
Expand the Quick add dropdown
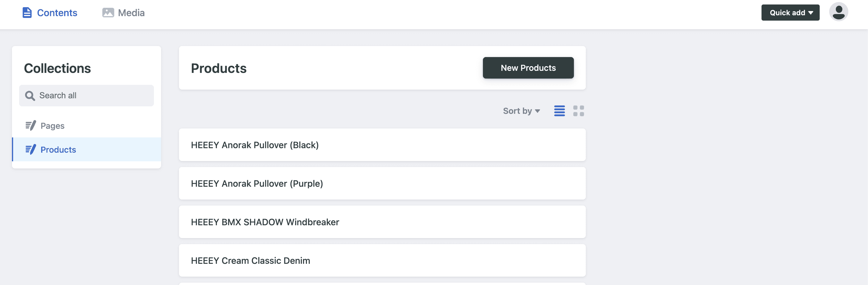[790, 12]
